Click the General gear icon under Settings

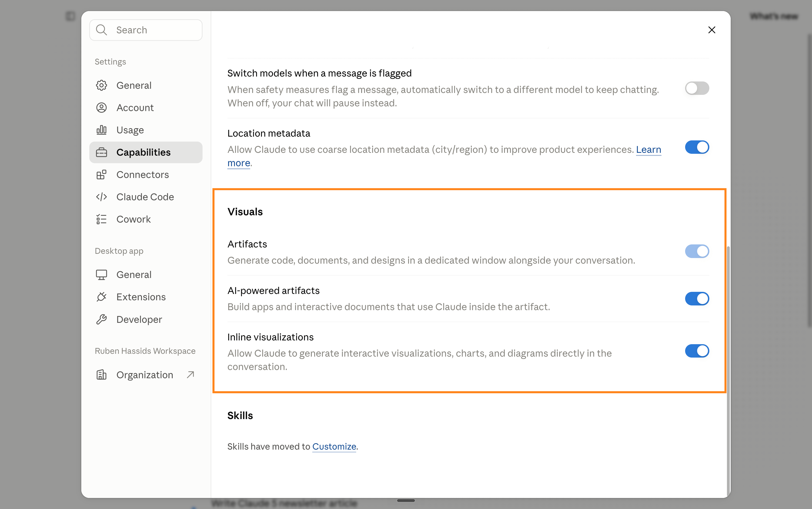(x=101, y=85)
